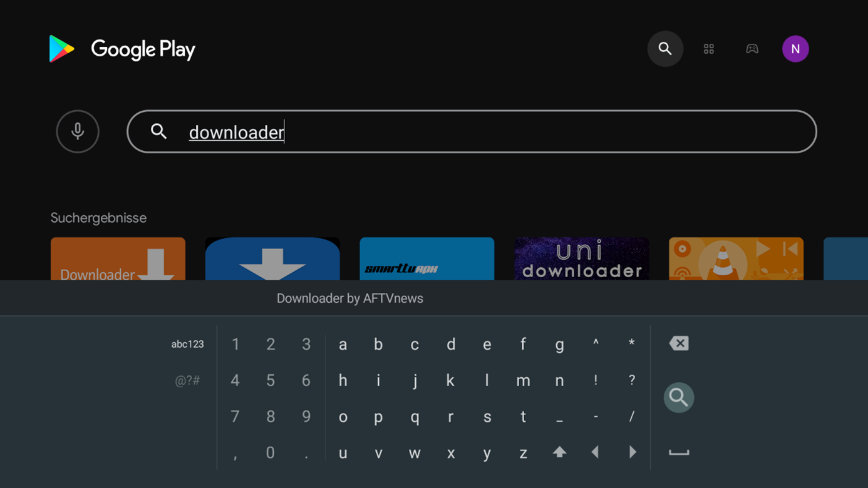This screenshot has height=488, width=868.
Task: Switch keyboard to abc123 layout
Action: click(x=187, y=344)
